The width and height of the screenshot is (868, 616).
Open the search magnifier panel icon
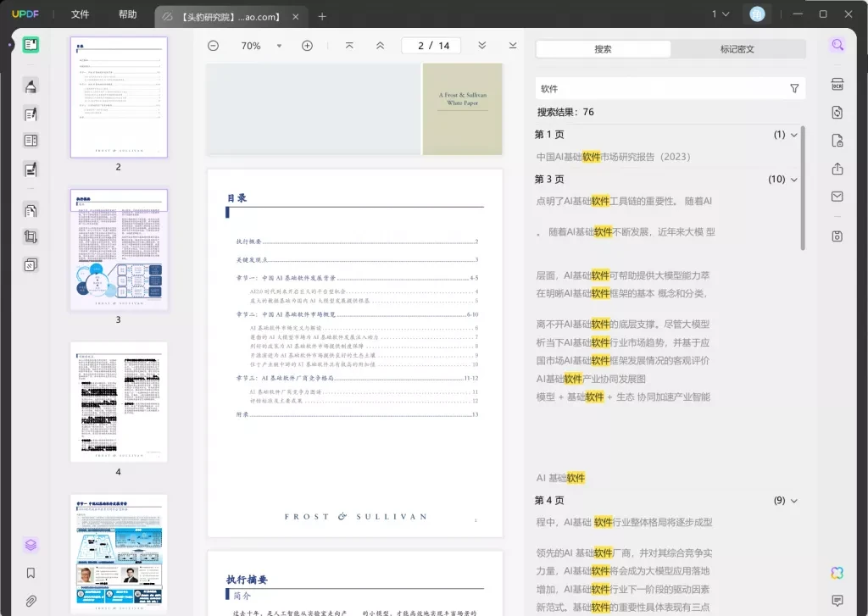click(x=837, y=44)
